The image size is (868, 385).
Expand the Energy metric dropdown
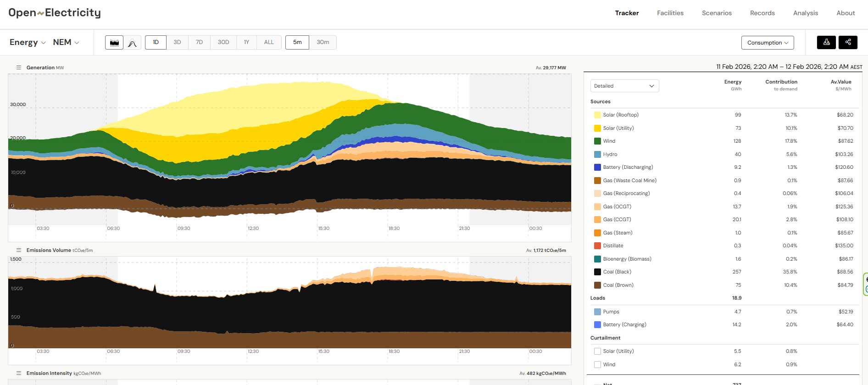click(x=28, y=42)
